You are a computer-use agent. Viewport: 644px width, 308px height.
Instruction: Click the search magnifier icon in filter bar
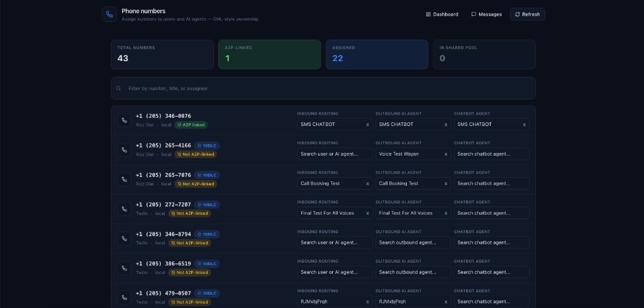[118, 88]
